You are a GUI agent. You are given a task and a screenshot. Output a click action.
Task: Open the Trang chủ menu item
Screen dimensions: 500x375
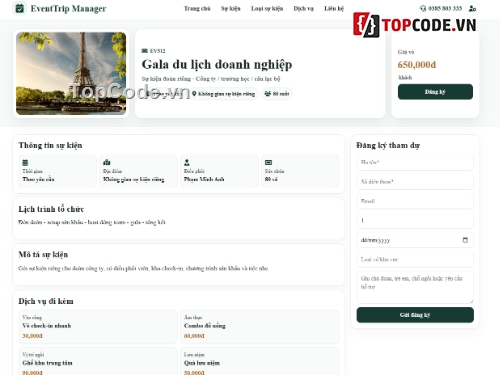coord(197,9)
